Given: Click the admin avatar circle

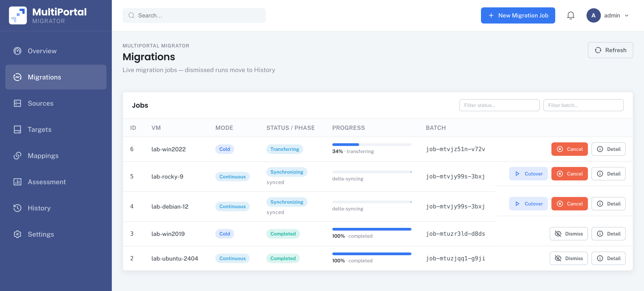Looking at the screenshot, I should coord(594,15).
